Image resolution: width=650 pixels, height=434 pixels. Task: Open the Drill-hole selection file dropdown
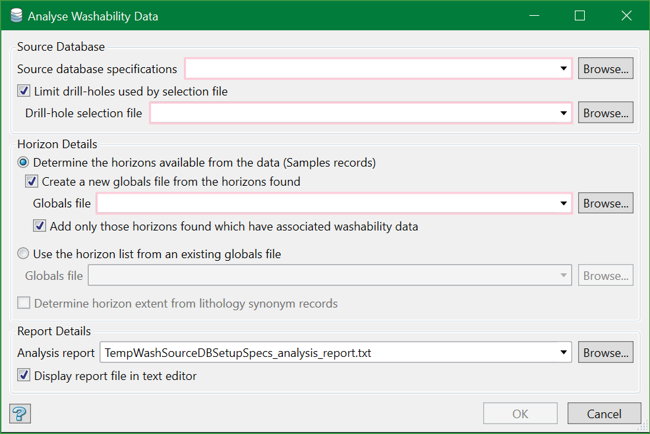coord(564,113)
